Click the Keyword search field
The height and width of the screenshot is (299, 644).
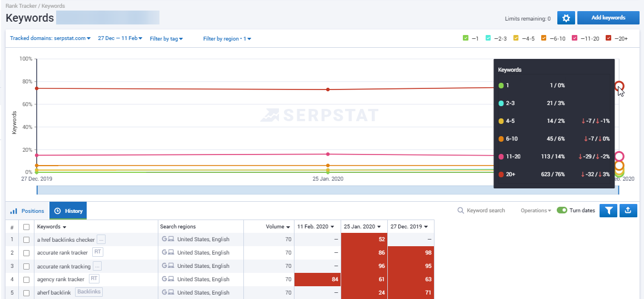point(481,210)
